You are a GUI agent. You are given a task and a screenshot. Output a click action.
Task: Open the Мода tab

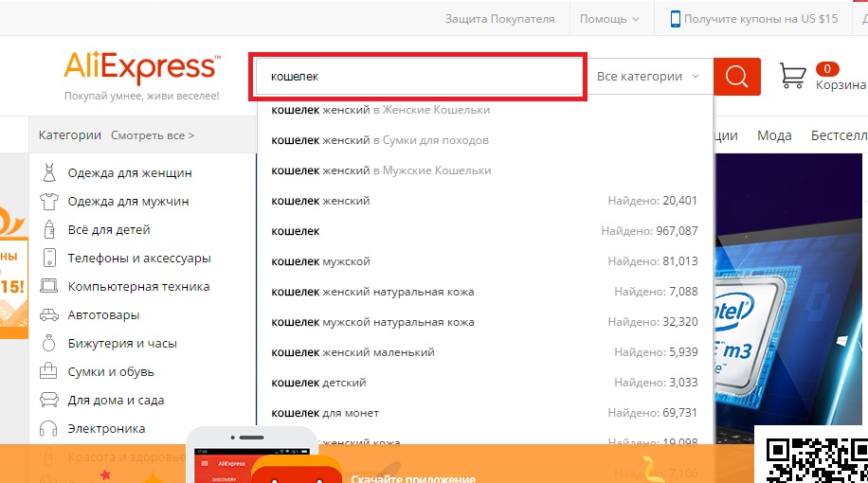pos(774,135)
